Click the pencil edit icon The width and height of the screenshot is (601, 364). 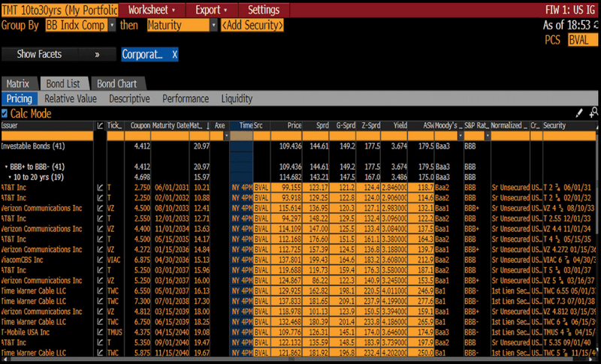click(x=579, y=113)
